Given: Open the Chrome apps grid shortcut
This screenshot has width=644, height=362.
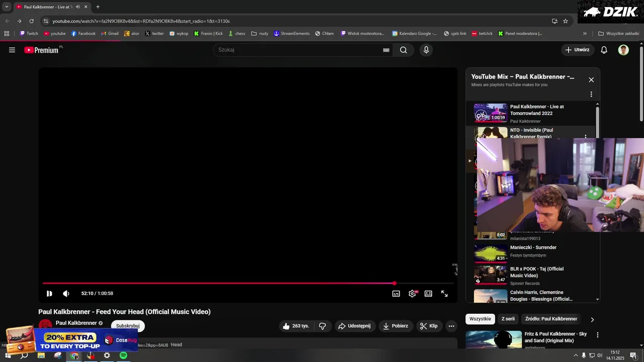Looking at the screenshot, I should pos(7,34).
